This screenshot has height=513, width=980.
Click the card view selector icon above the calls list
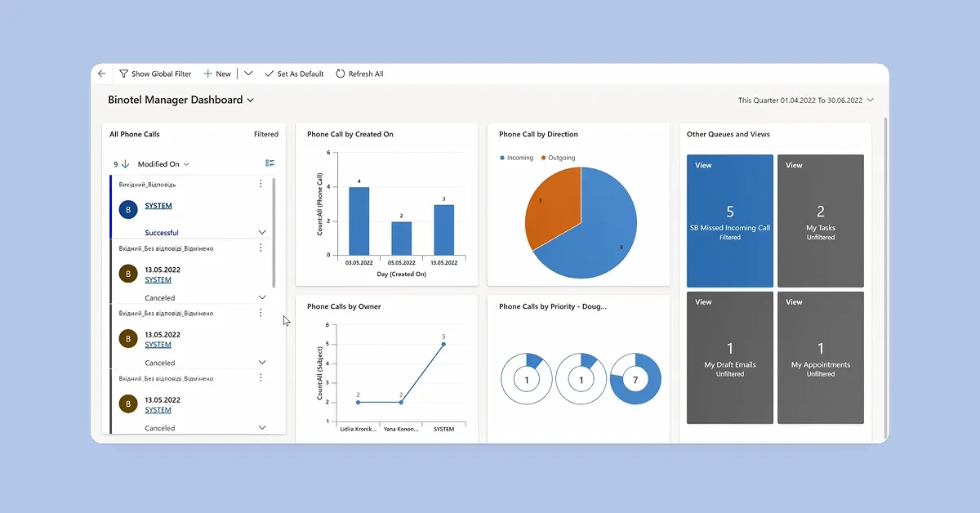[x=269, y=163]
